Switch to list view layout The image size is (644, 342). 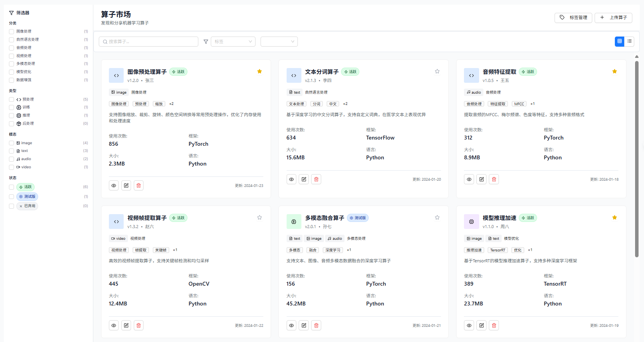click(629, 41)
